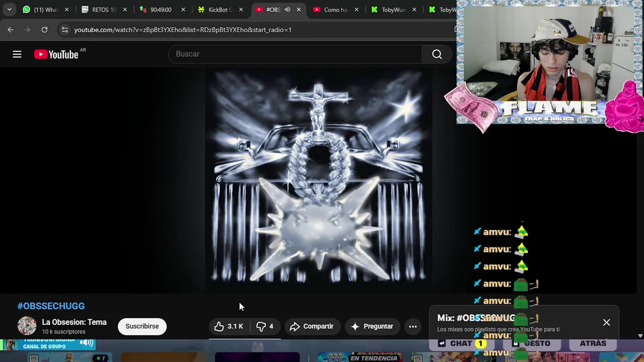
Task: Open the three-dot more actions menu
Action: [x=413, y=326]
